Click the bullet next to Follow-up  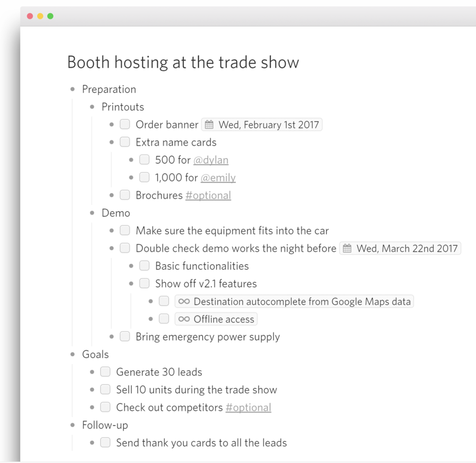[72, 425]
